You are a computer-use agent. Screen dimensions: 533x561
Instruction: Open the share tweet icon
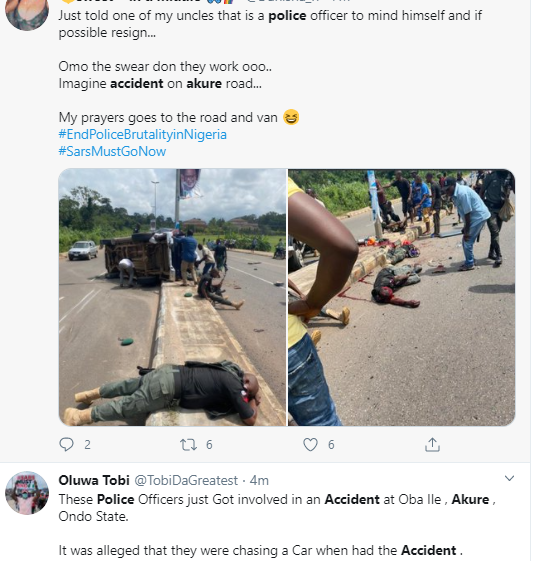click(x=432, y=444)
